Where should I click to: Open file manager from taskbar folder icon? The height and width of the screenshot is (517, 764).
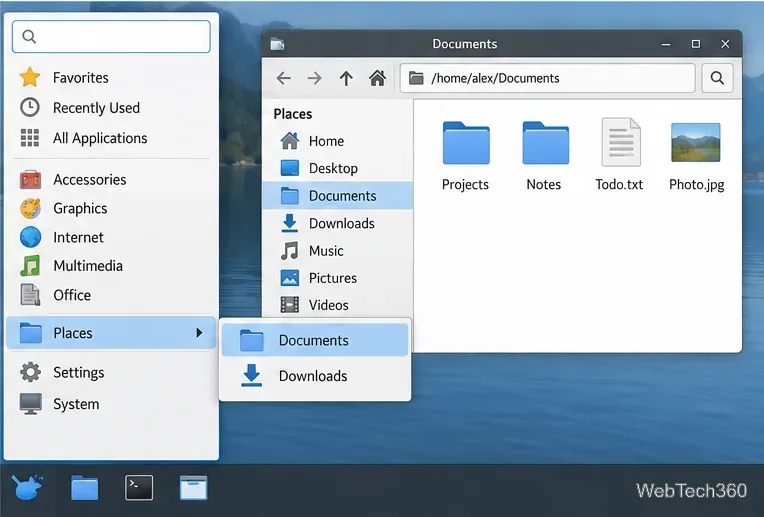[x=84, y=488]
